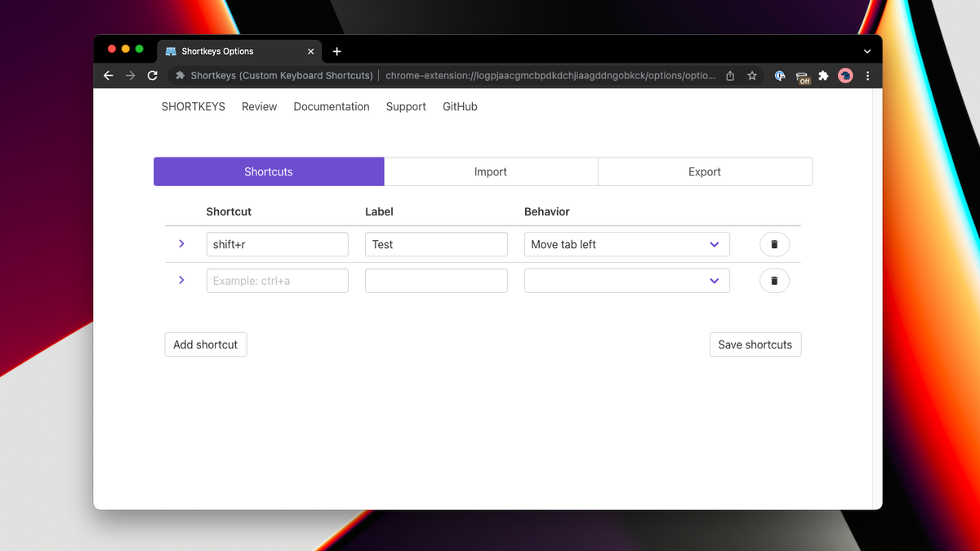The height and width of the screenshot is (551, 980).
Task: Open the tab search chevron
Action: click(867, 51)
